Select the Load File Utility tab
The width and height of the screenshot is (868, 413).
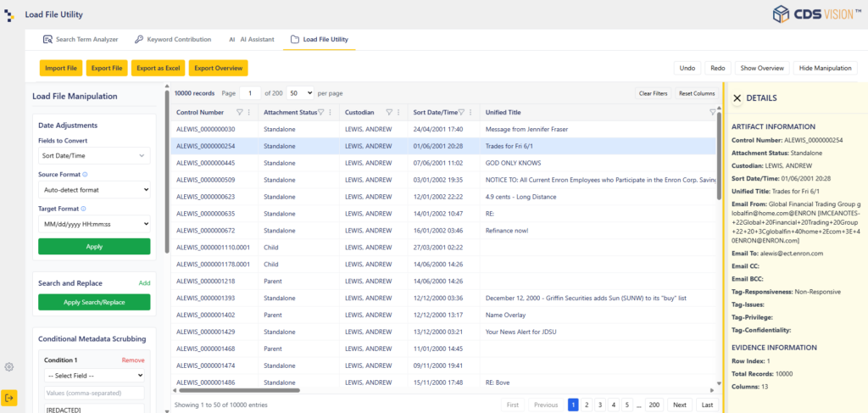320,39
